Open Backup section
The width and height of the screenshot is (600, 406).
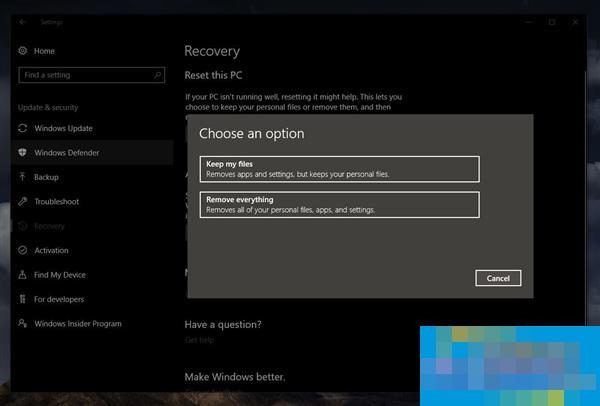(46, 177)
